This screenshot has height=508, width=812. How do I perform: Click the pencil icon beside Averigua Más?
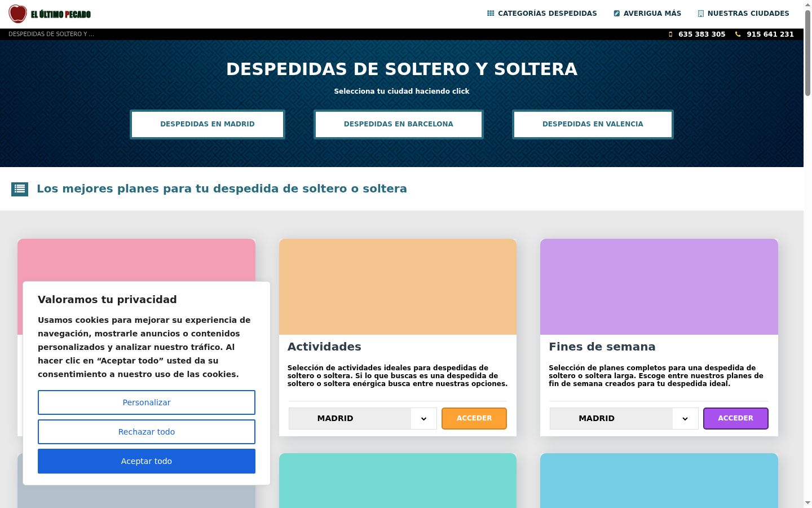coord(617,14)
